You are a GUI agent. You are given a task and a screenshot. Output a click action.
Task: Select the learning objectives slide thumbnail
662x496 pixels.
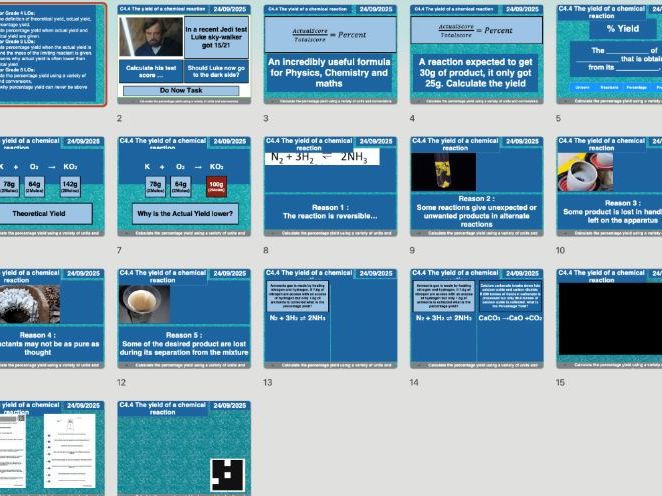(52, 54)
